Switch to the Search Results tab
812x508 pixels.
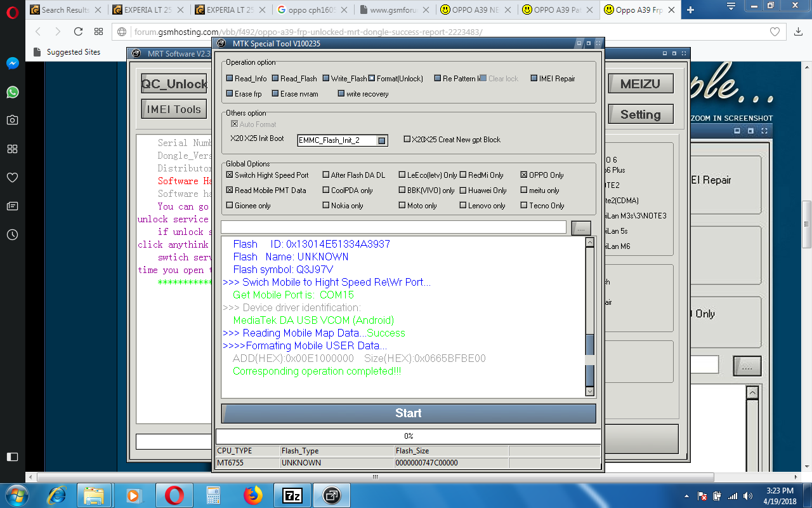click(66, 10)
